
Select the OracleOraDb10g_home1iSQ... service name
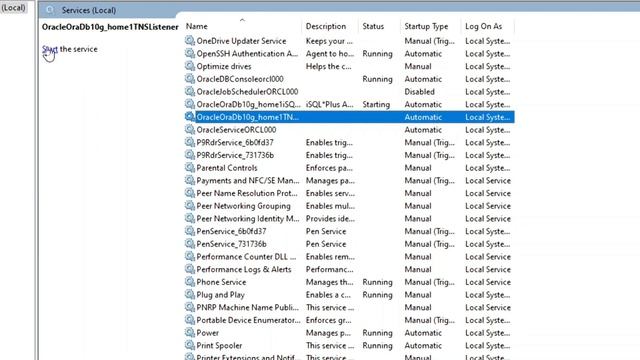249,104
